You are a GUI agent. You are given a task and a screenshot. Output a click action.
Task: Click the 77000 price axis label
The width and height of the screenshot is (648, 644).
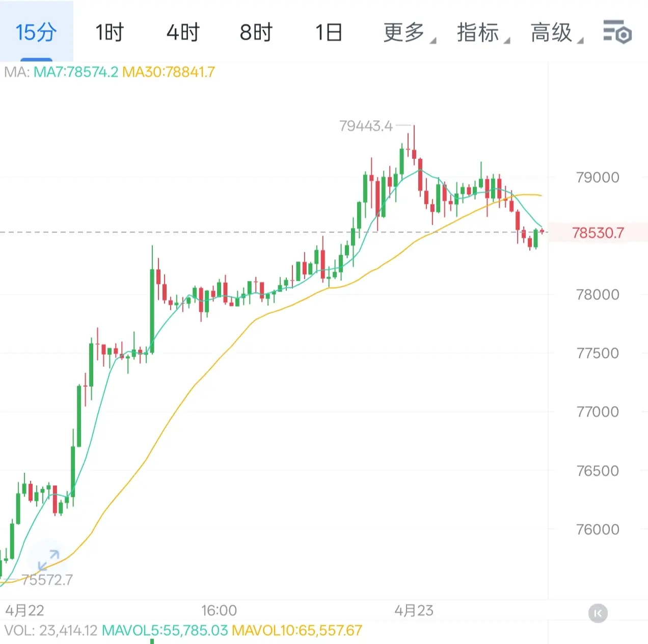(x=598, y=412)
